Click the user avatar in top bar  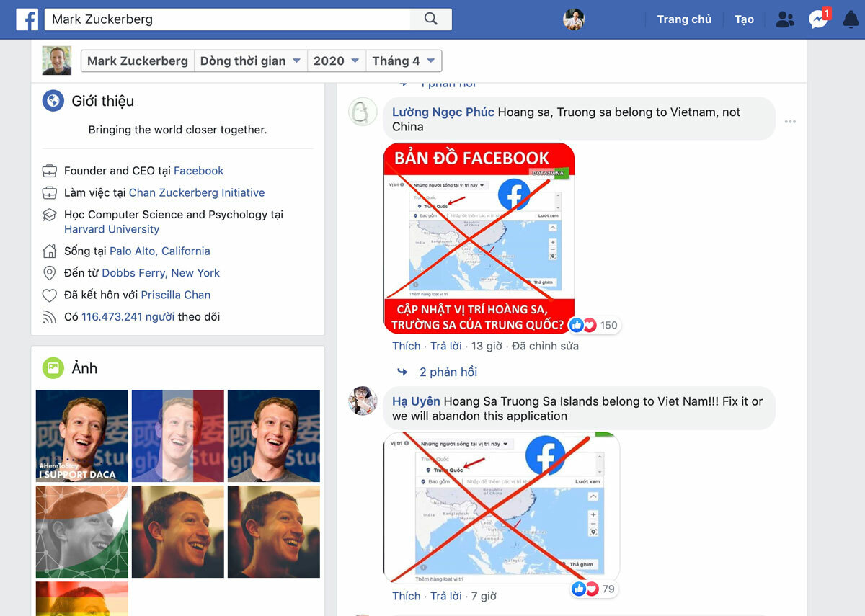click(x=574, y=19)
